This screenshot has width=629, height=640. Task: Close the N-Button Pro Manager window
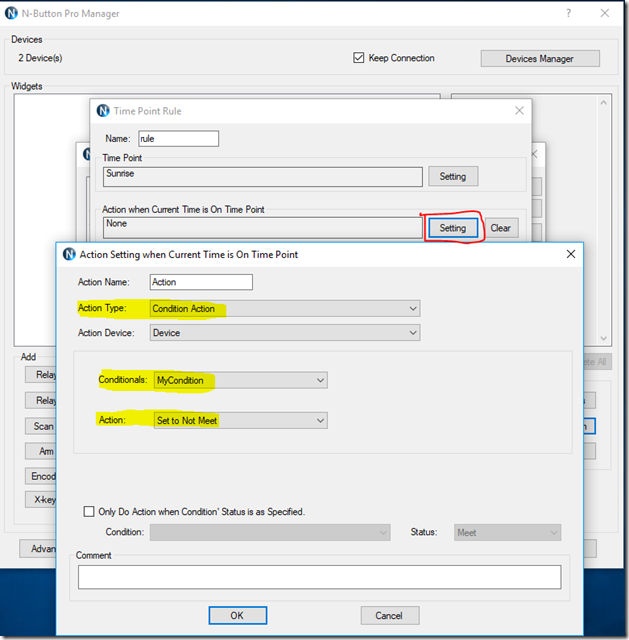pos(605,13)
